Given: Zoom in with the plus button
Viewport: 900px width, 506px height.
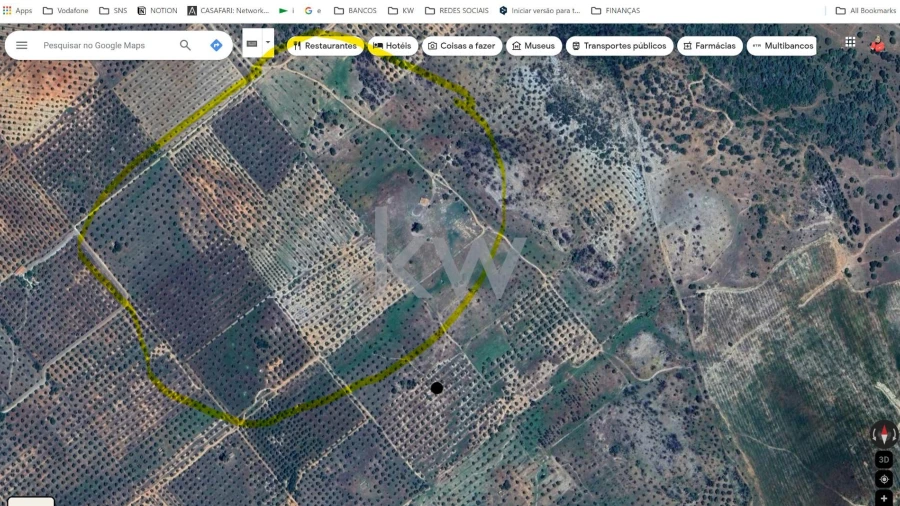Looking at the screenshot, I should tap(884, 498).
